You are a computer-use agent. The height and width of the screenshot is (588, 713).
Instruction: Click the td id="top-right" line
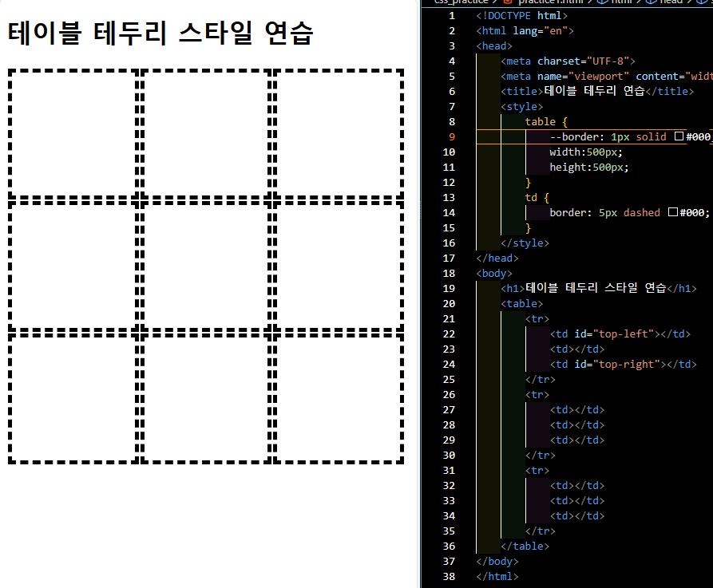(x=623, y=364)
